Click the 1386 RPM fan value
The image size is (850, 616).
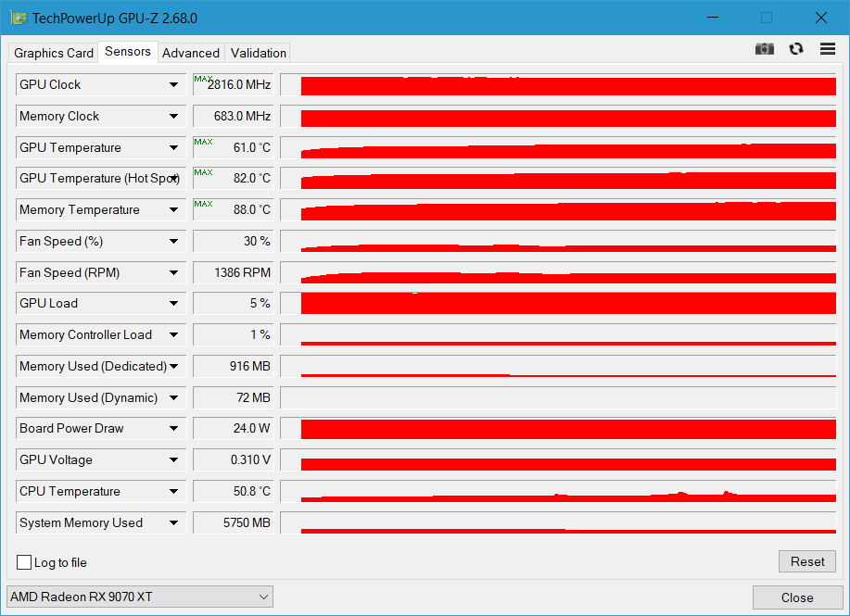234,272
